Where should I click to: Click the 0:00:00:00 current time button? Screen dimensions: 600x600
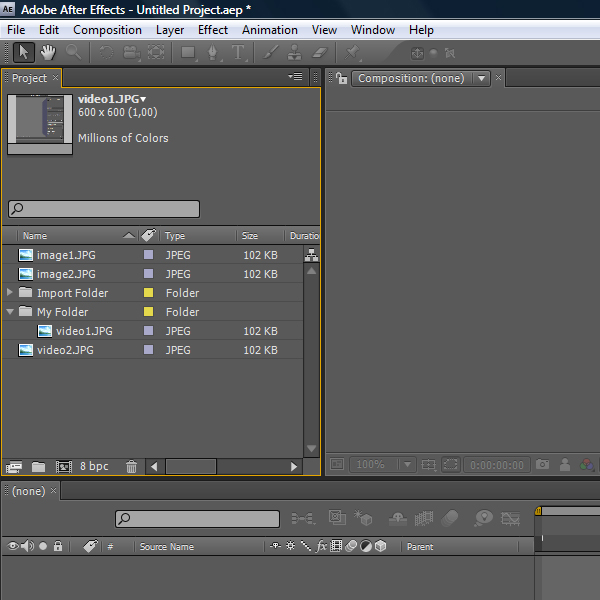pyautogui.click(x=497, y=465)
